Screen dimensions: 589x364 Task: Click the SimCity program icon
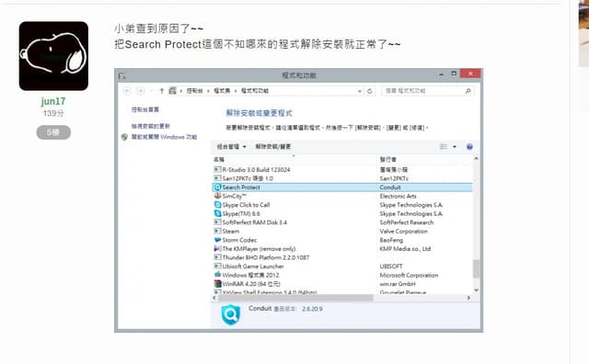(x=217, y=196)
